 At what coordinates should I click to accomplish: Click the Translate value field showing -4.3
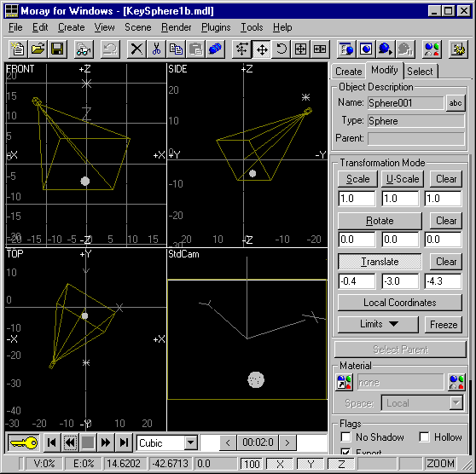coord(443,281)
